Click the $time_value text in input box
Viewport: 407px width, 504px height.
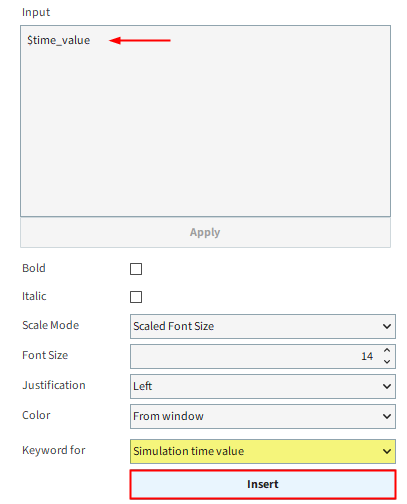click(59, 40)
